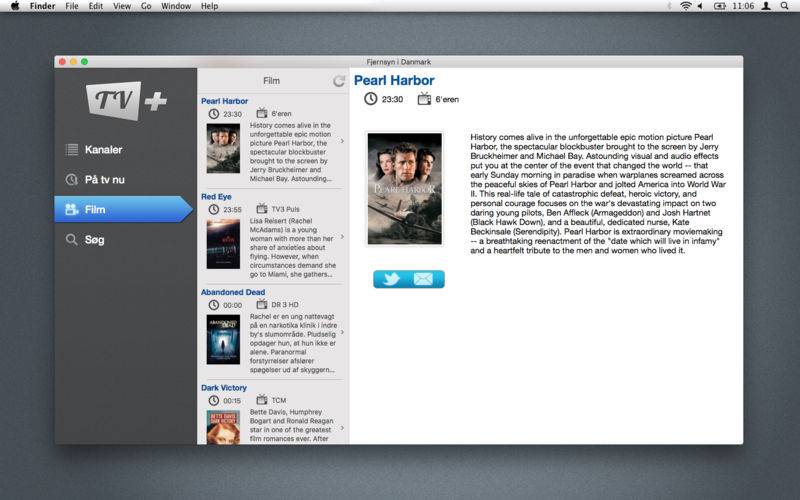The width and height of the screenshot is (800, 500).
Task: Click the email envelope share icon
Action: tap(424, 279)
